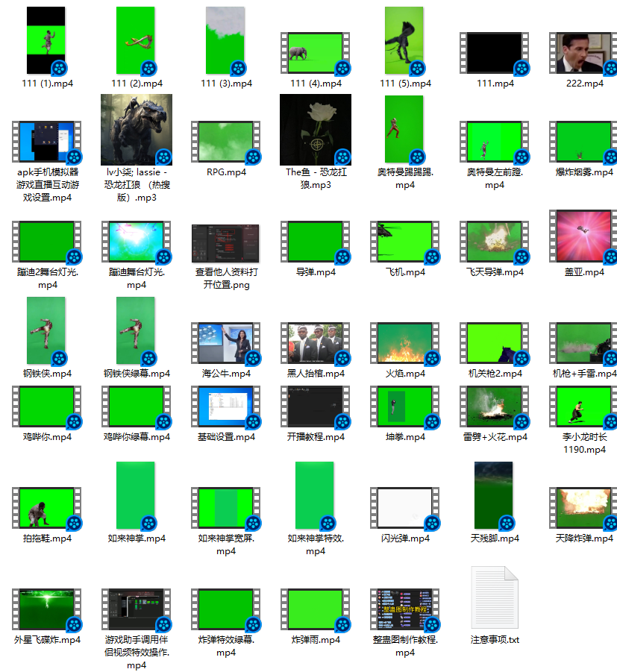Select the RPG.mp4 file icon
Viewport: 617px width, 672px height.
(225, 142)
